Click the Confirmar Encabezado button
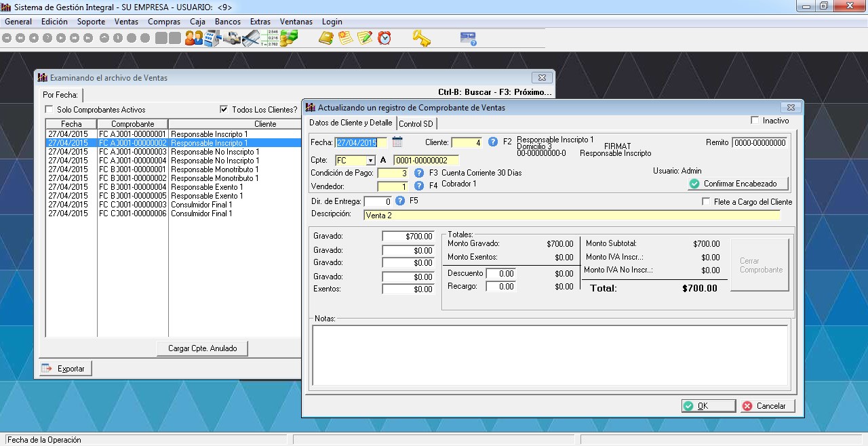This screenshot has height=446, width=868. [x=737, y=184]
